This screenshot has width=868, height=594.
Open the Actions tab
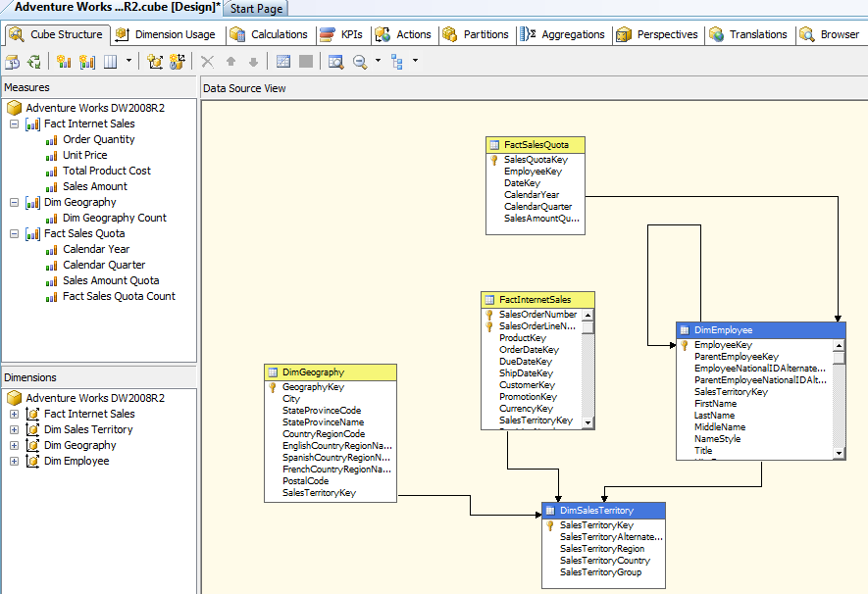coord(403,34)
